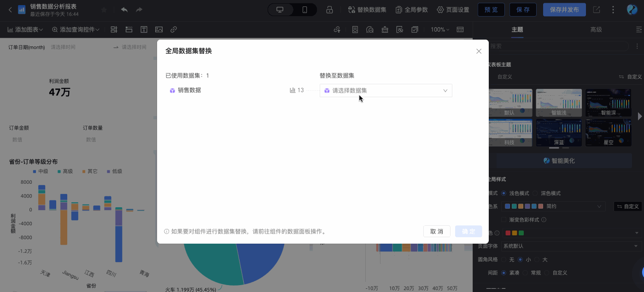The height and width of the screenshot is (292, 644).
Task: Open the header vertical dots menu
Action: click(x=613, y=10)
